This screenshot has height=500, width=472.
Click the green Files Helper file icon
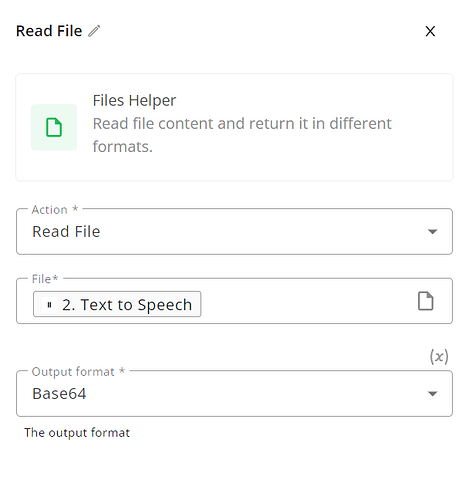coord(54,127)
